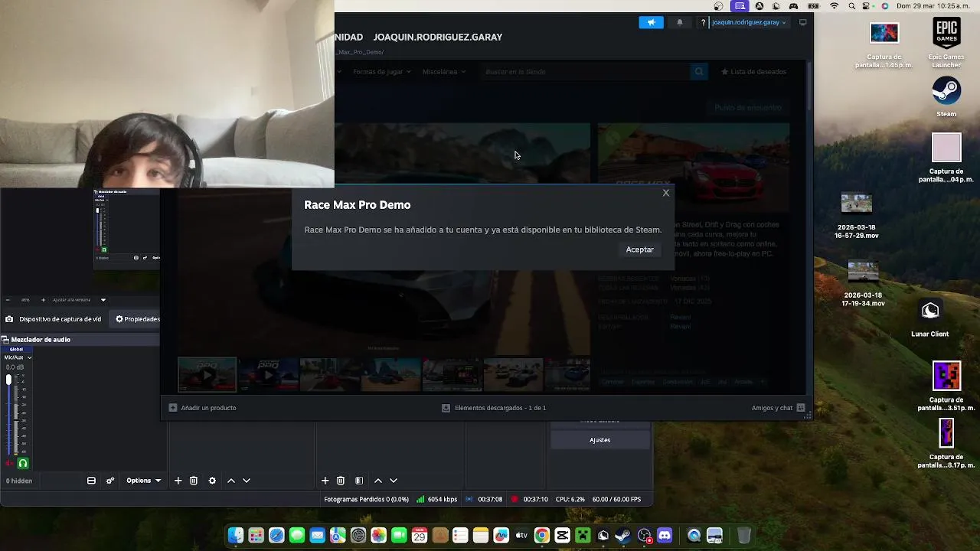Click the Buscar en la tienda search field

click(586, 71)
